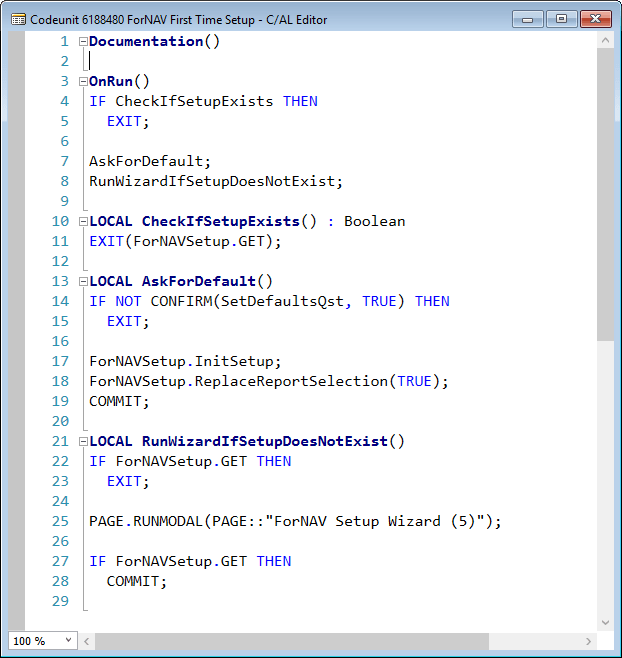Maximize the C/AL Editor window
Viewport: 622px width, 658px height.
[x=559, y=18]
